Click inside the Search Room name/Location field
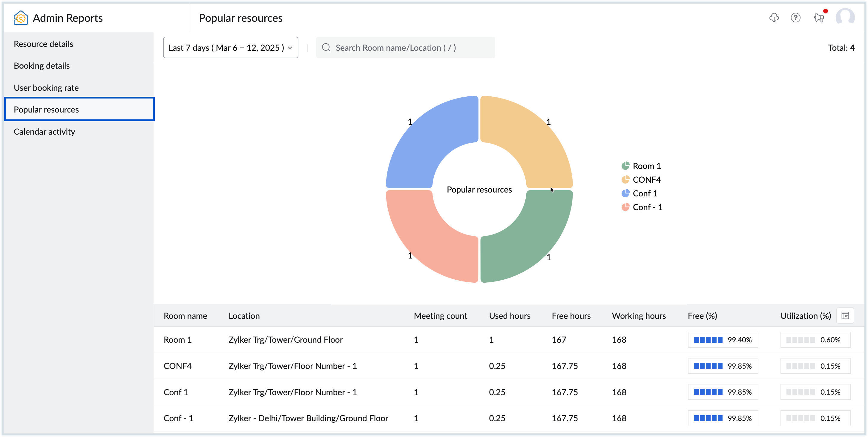This screenshot has height=437, width=868. pos(394,47)
